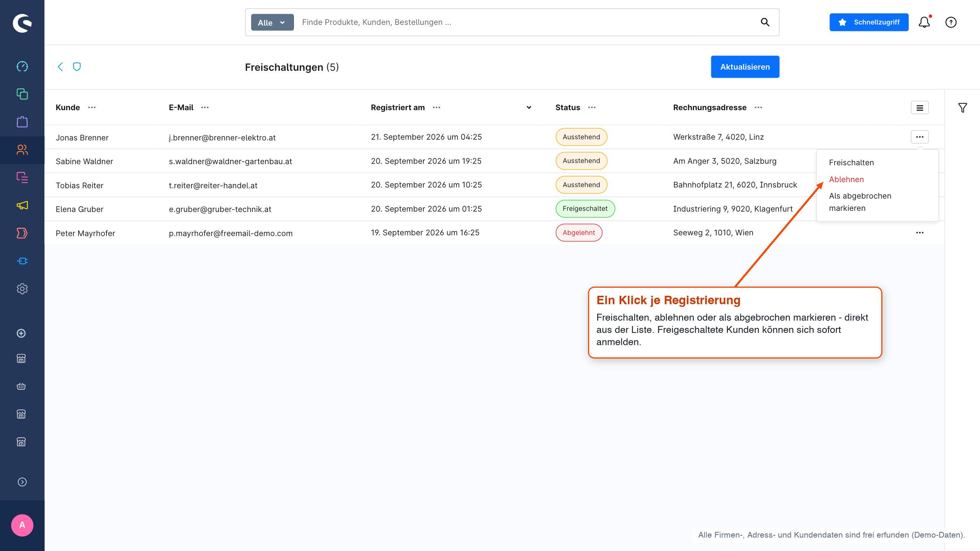Open Status column options menu
Viewport: 980px width, 551px height.
pos(592,108)
